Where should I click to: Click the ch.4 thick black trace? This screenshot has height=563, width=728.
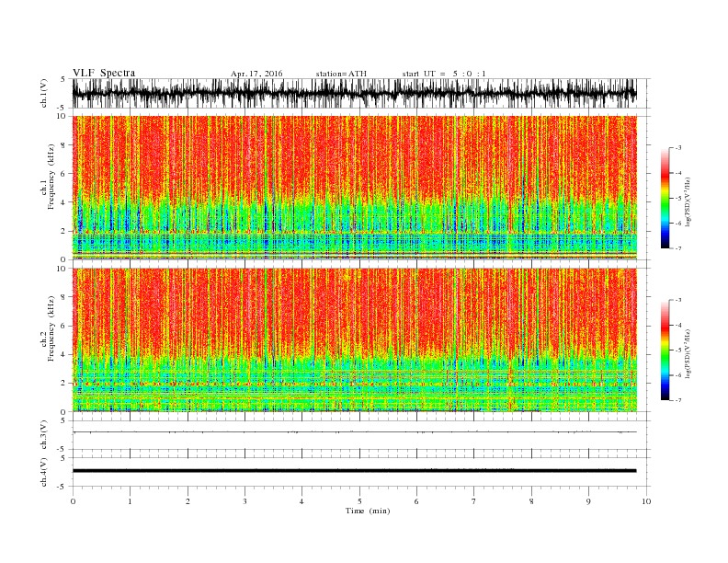pyautogui.click(x=354, y=471)
